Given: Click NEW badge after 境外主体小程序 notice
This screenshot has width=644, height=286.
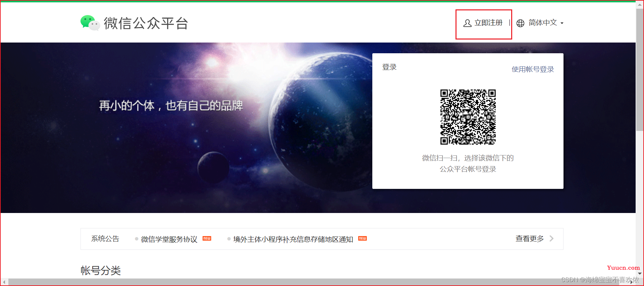Looking at the screenshot, I should [x=363, y=238].
